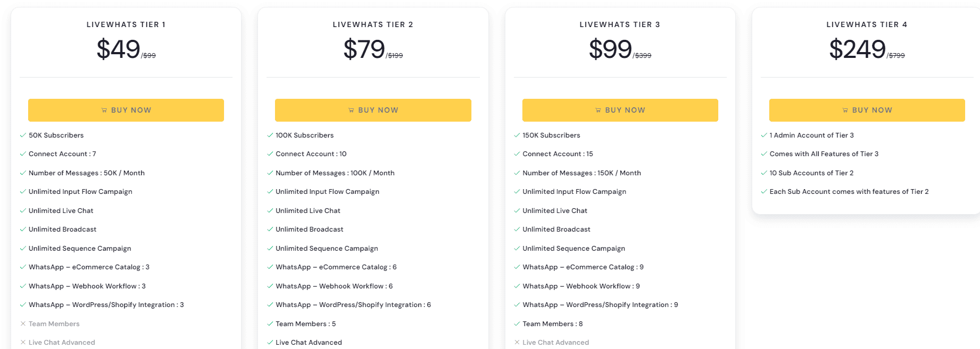Image resolution: width=980 pixels, height=349 pixels.
Task: Click the $49 price on Tier 1
Action: (118, 49)
